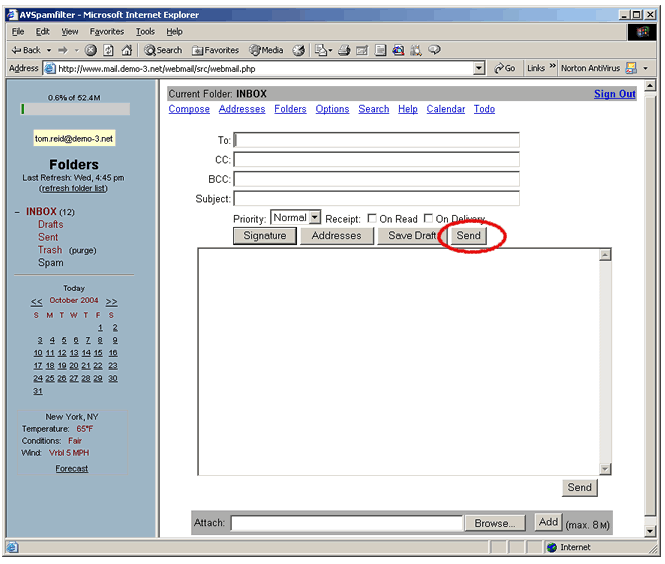Click the browser Back arrow button
This screenshot has height=564, width=665.
26,50
